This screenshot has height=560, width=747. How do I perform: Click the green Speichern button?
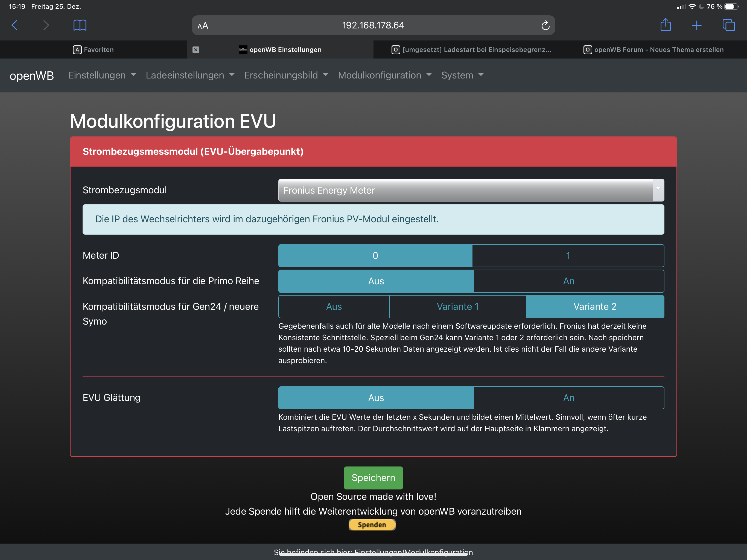(373, 478)
